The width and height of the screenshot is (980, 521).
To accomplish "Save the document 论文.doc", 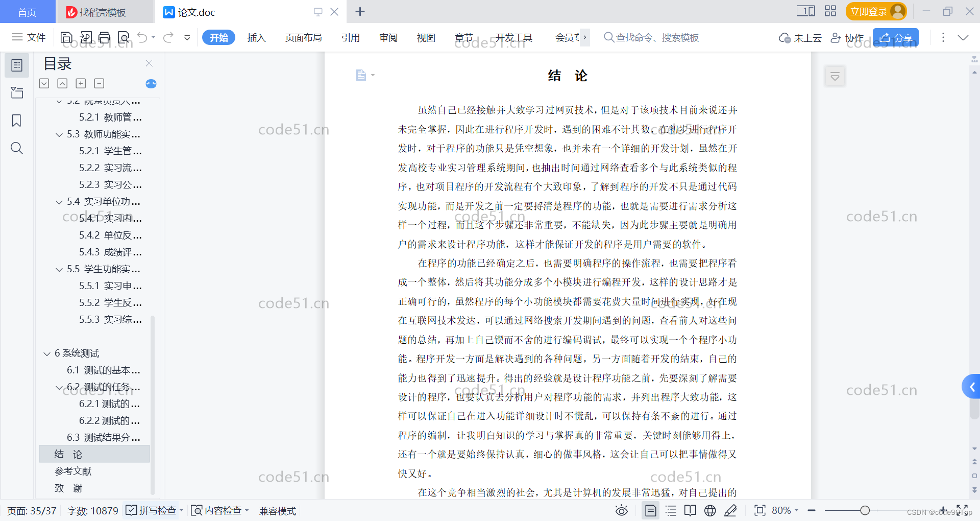I will click(66, 37).
